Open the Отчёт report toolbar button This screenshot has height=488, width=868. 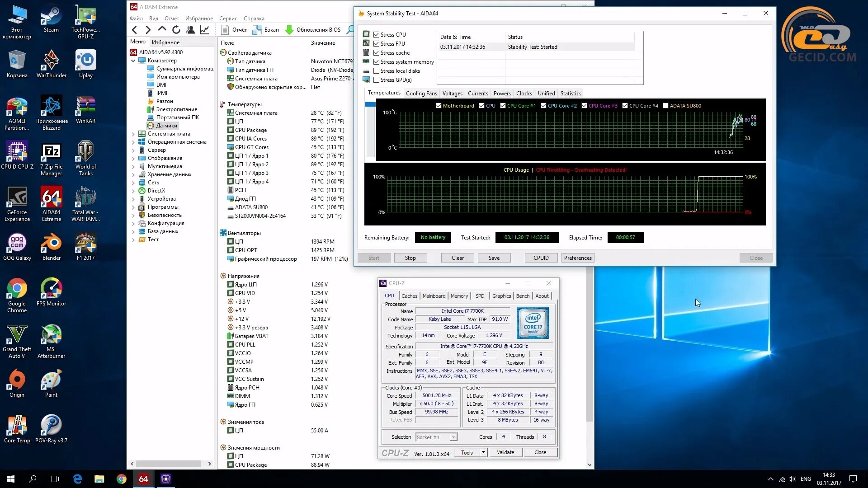[x=234, y=30]
